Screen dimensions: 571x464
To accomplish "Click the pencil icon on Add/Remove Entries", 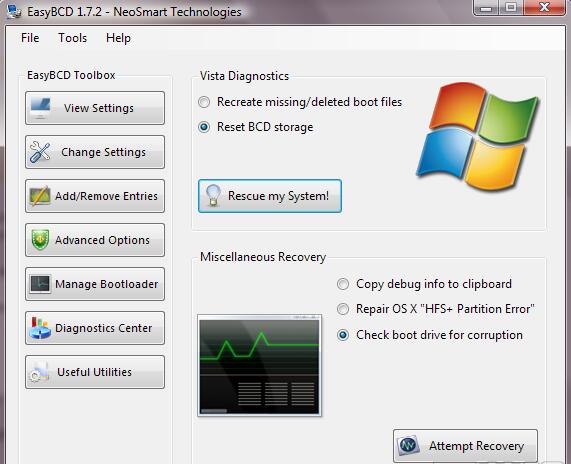I will (x=40, y=196).
